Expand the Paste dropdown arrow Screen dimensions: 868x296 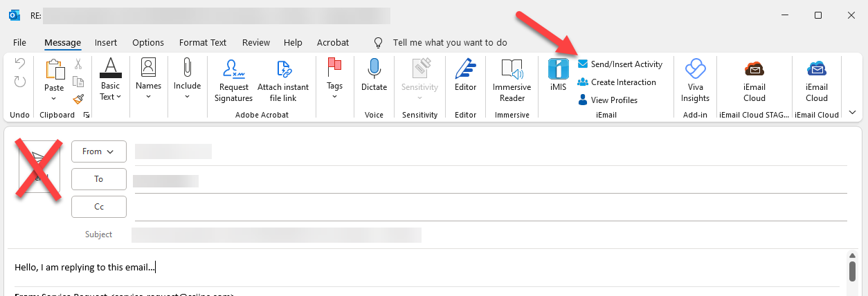pyautogui.click(x=54, y=98)
